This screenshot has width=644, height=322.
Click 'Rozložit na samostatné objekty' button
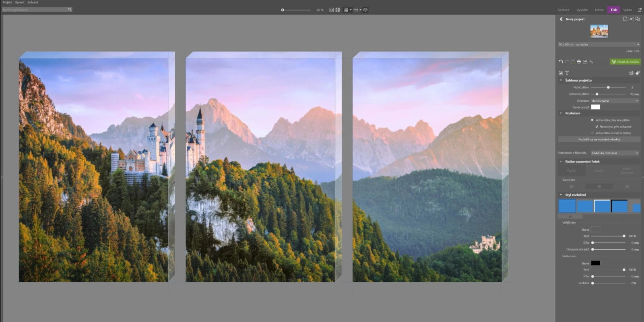pos(599,139)
